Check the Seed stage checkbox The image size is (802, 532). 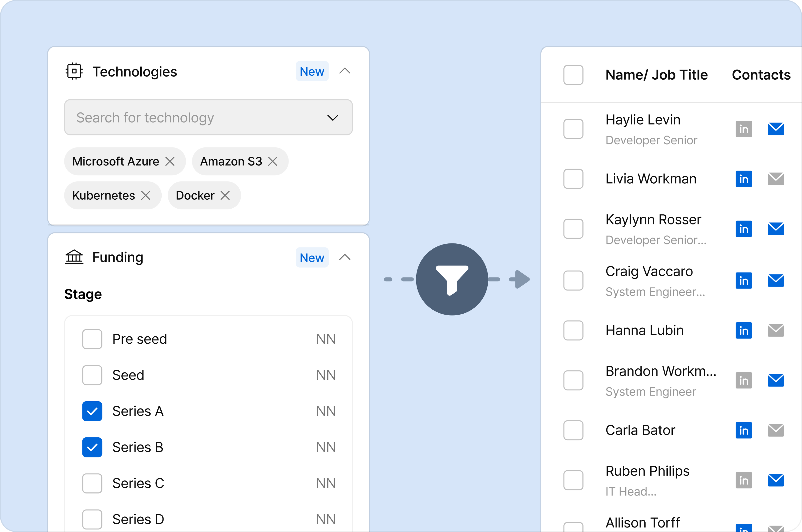(92, 375)
